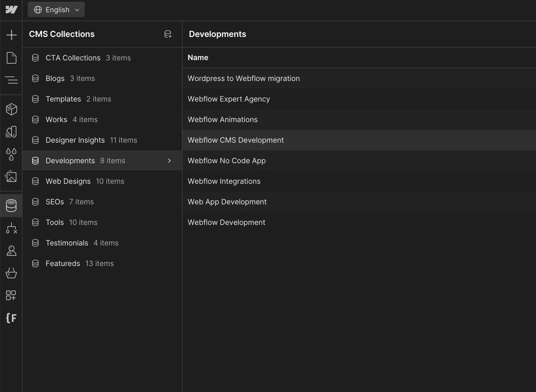
Task: Select 'Webflow No Code App' item
Action: click(x=359, y=161)
